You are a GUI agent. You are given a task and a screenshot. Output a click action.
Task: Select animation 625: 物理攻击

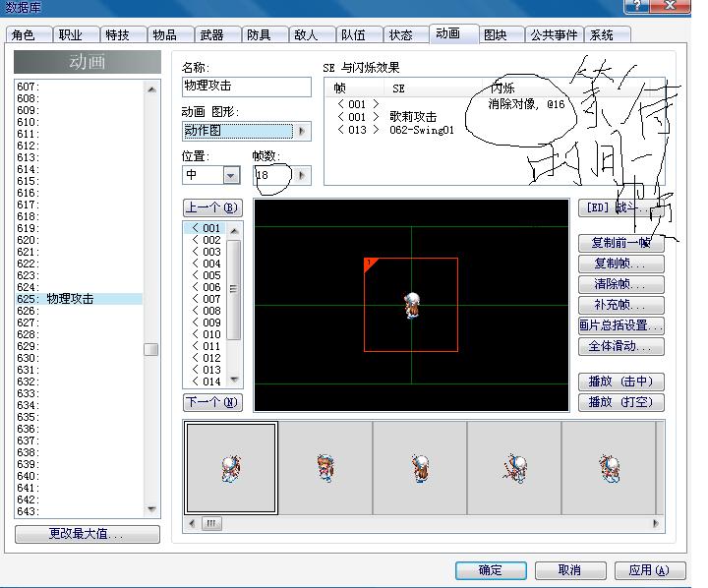[79, 299]
